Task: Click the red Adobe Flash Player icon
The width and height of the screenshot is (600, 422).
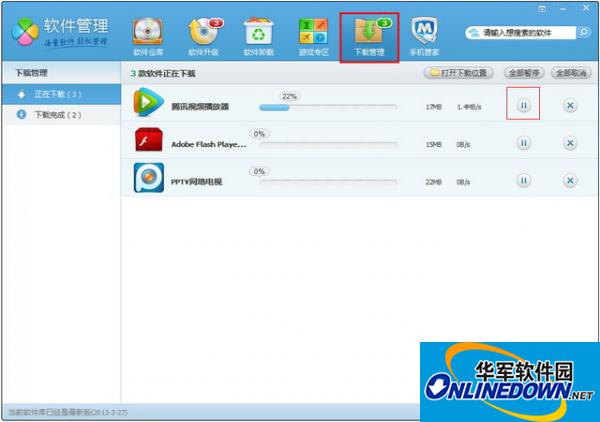Action: (149, 140)
